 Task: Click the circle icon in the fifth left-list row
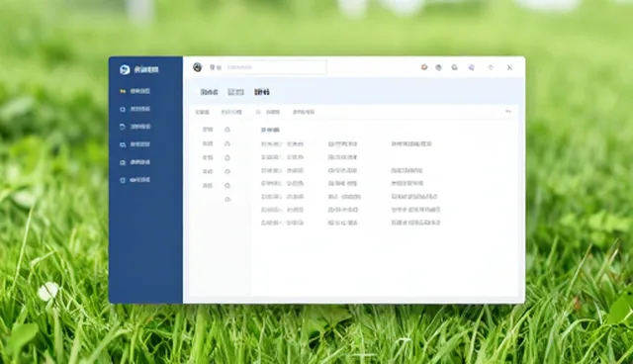click(227, 186)
